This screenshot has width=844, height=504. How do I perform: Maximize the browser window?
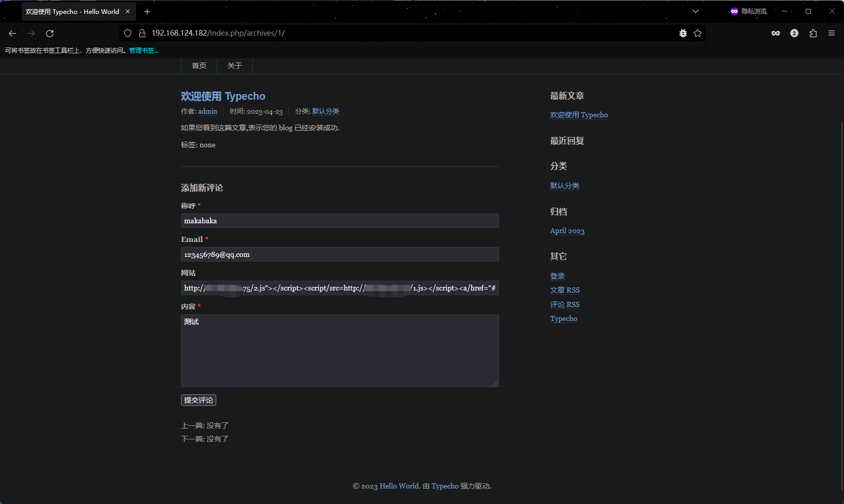pos(808,11)
